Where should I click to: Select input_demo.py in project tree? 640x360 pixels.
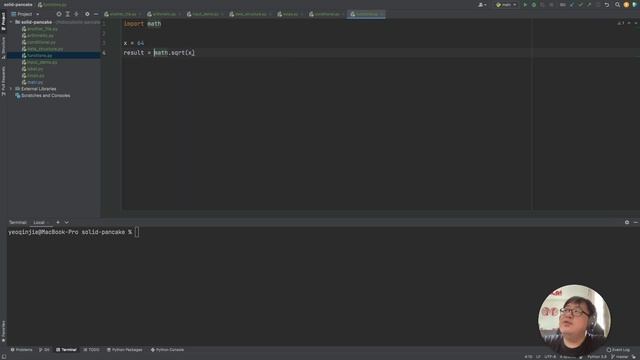point(42,62)
